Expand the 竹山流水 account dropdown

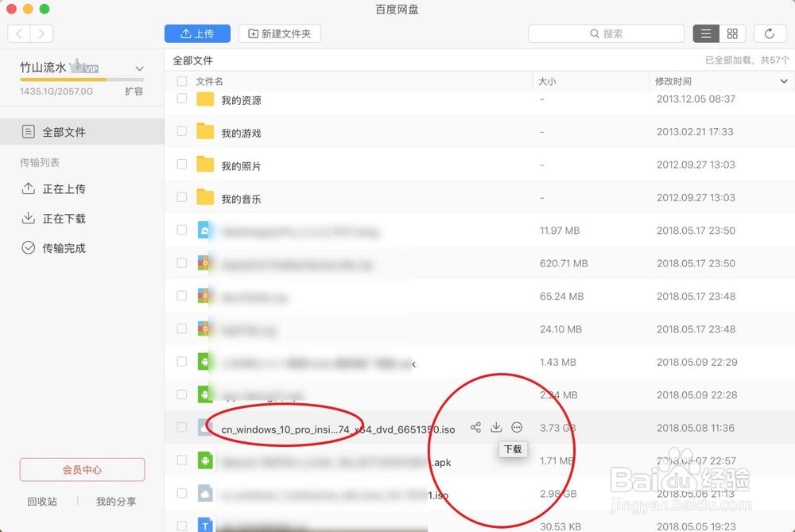pyautogui.click(x=139, y=68)
